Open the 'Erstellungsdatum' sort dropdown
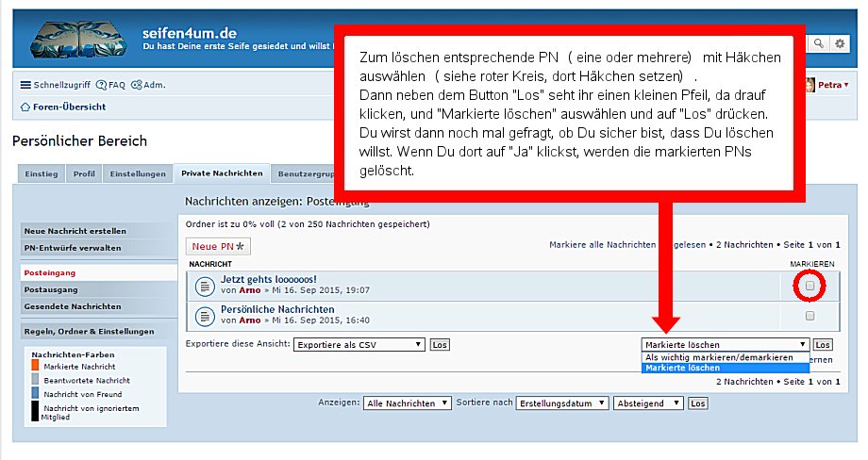868x460 pixels. tap(560, 403)
